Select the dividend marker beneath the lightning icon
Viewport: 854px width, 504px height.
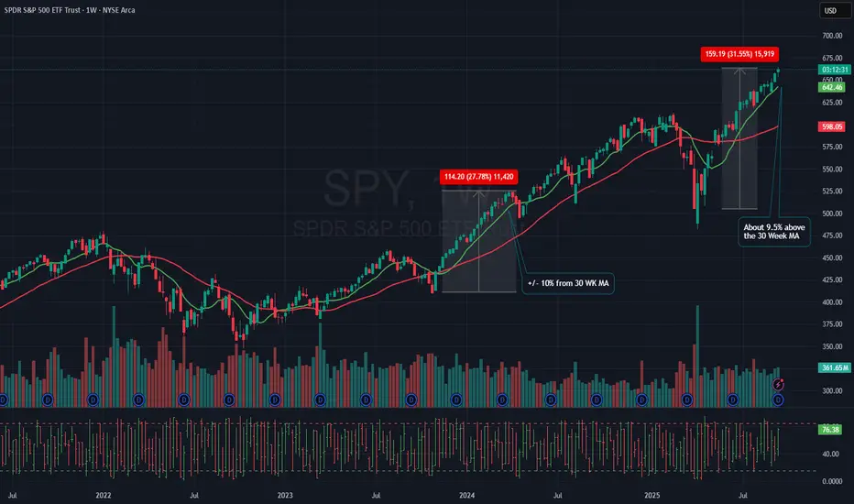point(778,400)
